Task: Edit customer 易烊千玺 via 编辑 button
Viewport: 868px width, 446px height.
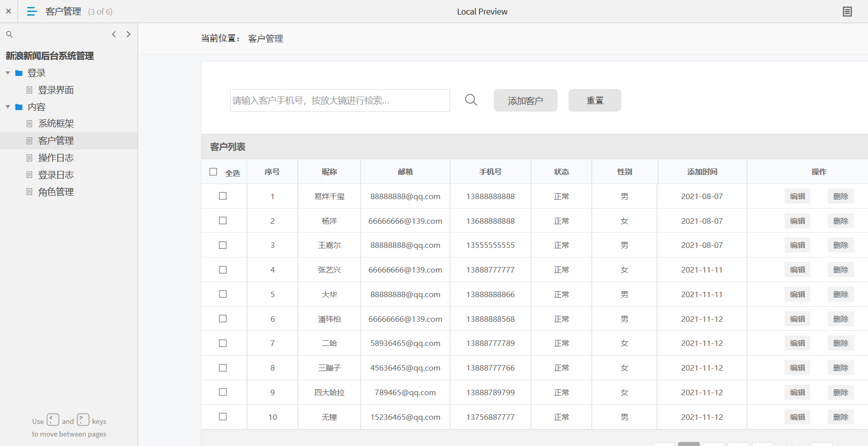Action: tap(797, 196)
